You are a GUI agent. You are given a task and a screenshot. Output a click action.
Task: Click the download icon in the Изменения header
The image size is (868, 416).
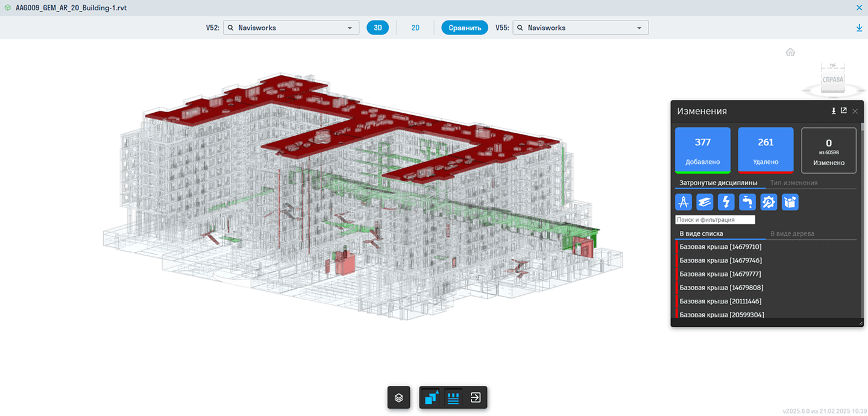[834, 111]
